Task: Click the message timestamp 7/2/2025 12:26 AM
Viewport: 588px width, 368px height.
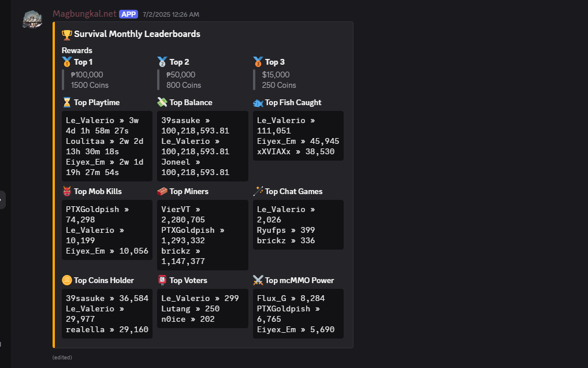Action: 171,14
